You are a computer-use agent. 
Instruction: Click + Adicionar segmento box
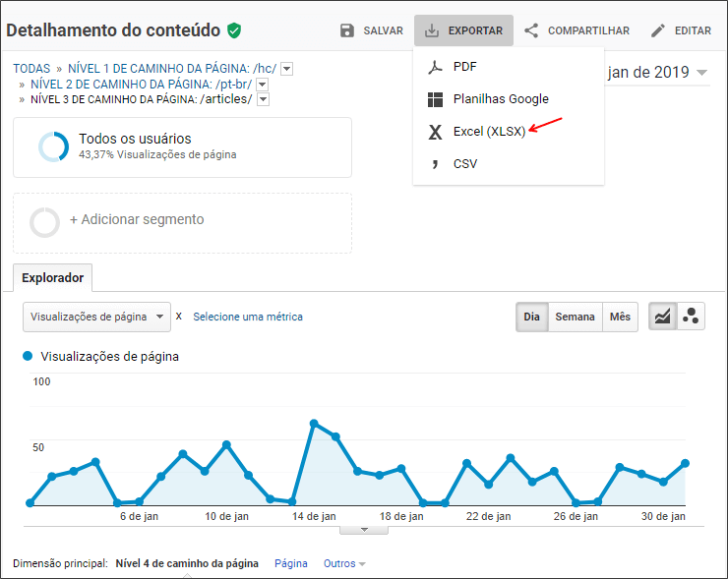pyautogui.click(x=182, y=223)
